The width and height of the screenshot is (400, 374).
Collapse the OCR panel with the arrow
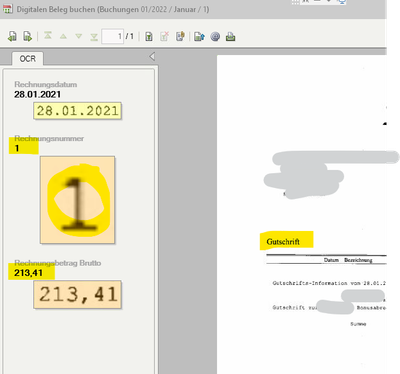coord(152,56)
